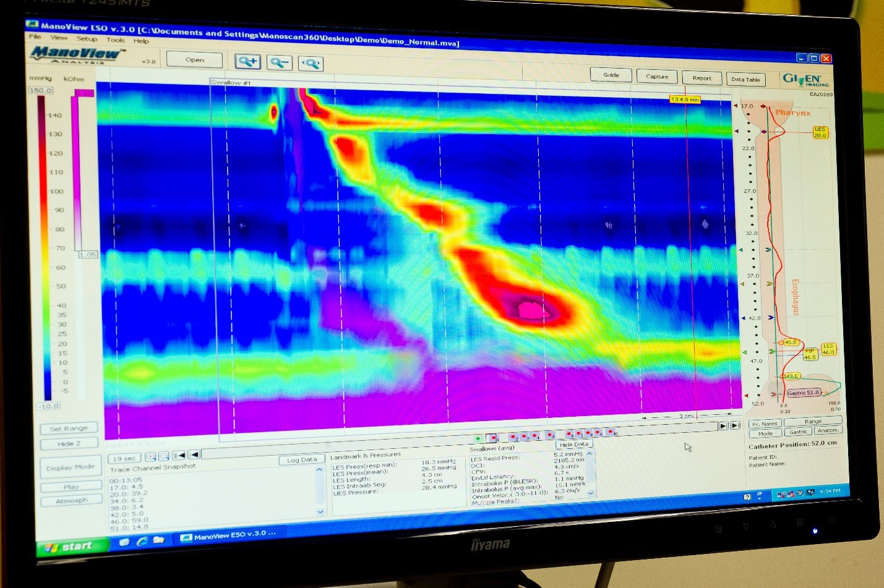This screenshot has height=588, width=884.
Task: Select swallow marker number 5
Action: tap(549, 435)
